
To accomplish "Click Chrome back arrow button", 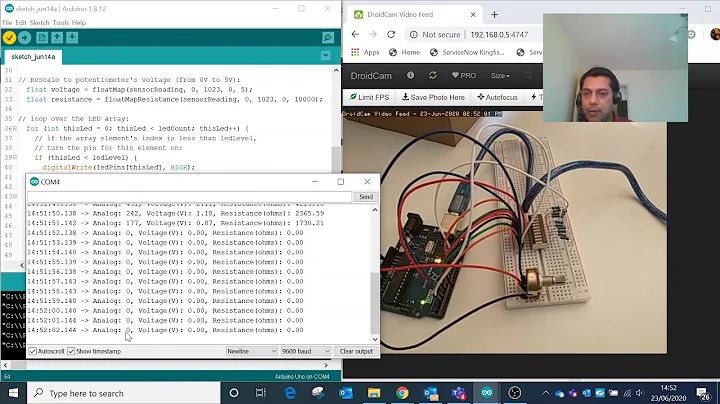I will (355, 34).
